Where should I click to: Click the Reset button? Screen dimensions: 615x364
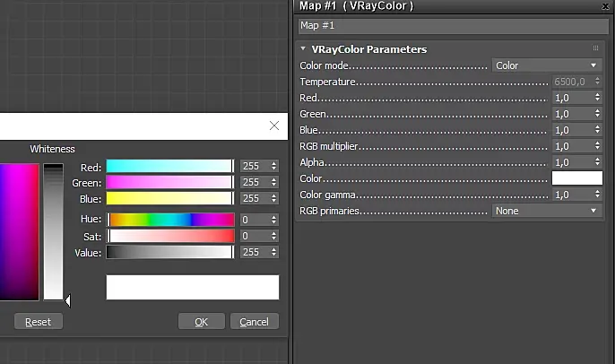[38, 321]
